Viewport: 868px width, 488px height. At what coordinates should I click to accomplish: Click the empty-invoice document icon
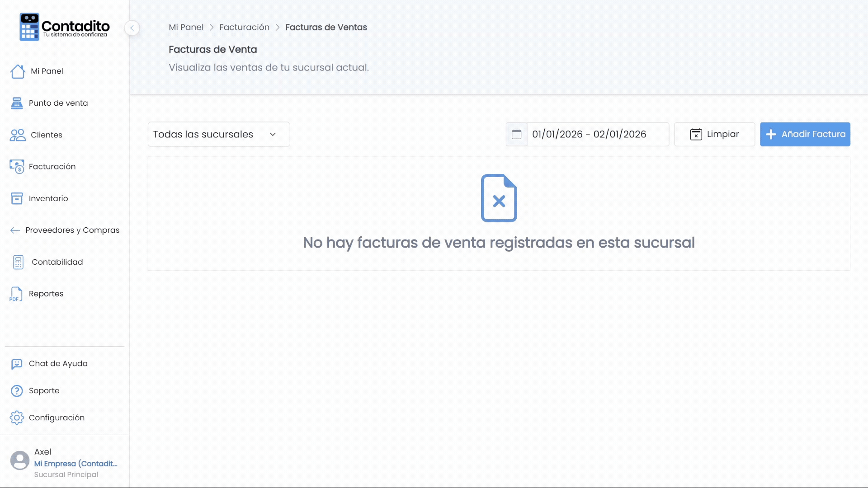[x=499, y=198]
